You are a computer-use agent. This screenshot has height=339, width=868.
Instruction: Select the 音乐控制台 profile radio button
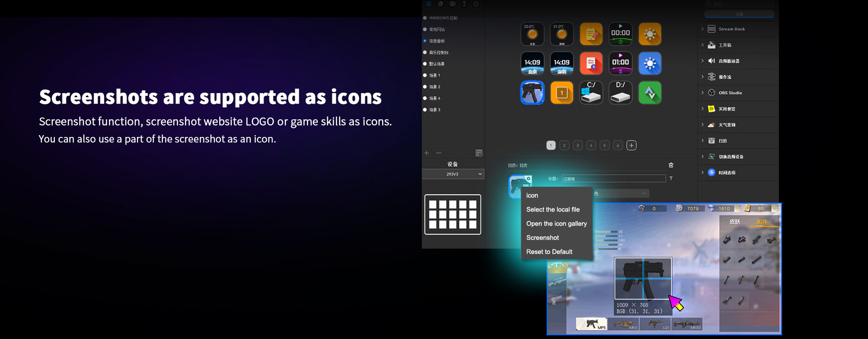(425, 52)
